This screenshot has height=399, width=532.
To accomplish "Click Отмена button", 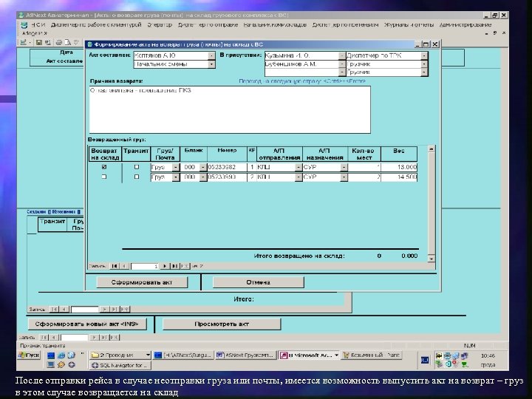I will pos(258,282).
